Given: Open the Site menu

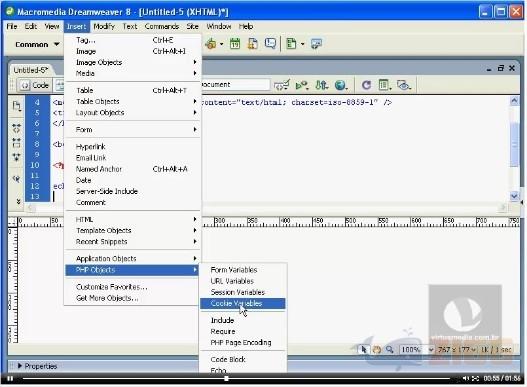Looking at the screenshot, I should coord(192,26).
